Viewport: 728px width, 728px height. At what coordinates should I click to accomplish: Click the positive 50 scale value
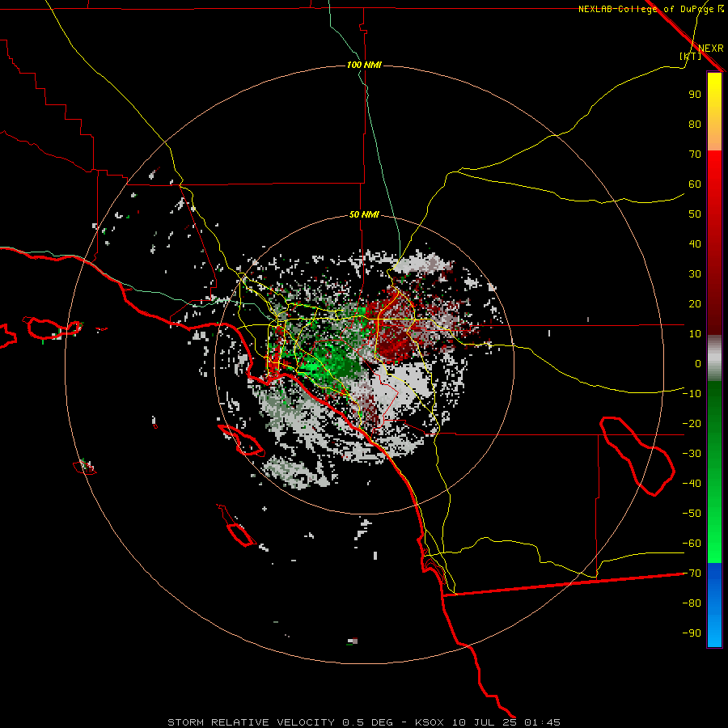[695, 214]
